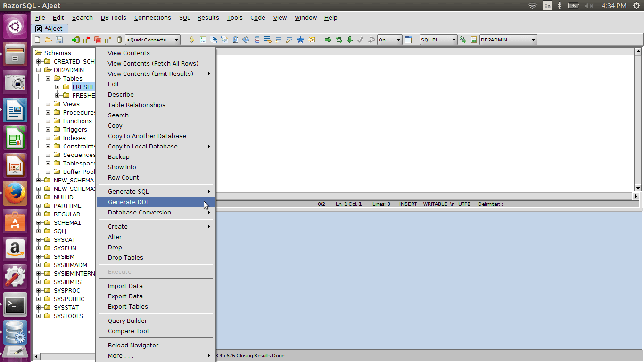Close the *Ajeet tab with X
Screen dimensions: 644x362
tap(39, 29)
